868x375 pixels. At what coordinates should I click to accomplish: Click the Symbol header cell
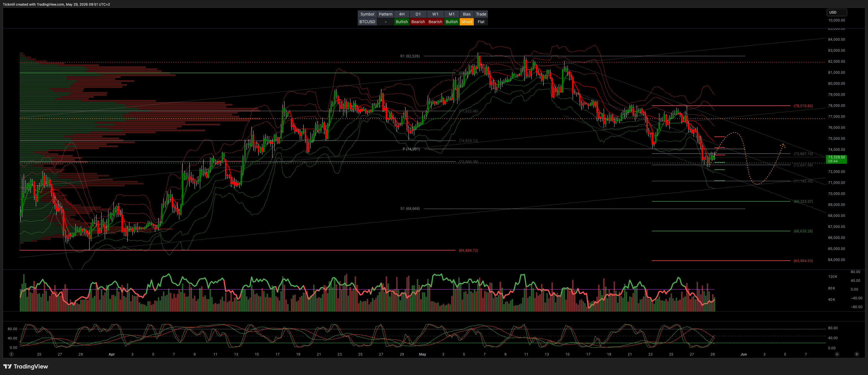367,14
